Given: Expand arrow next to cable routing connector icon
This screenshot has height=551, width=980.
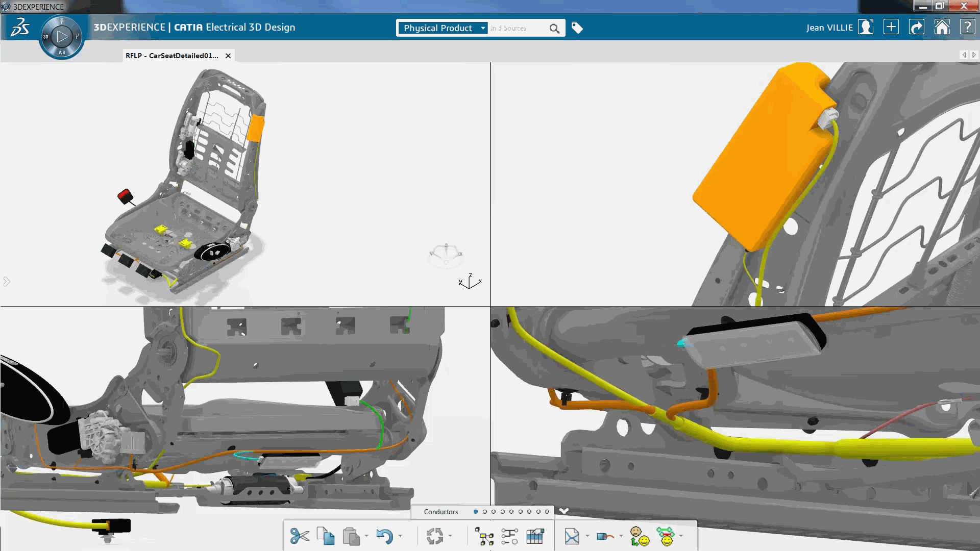Looking at the screenshot, I should (x=621, y=536).
